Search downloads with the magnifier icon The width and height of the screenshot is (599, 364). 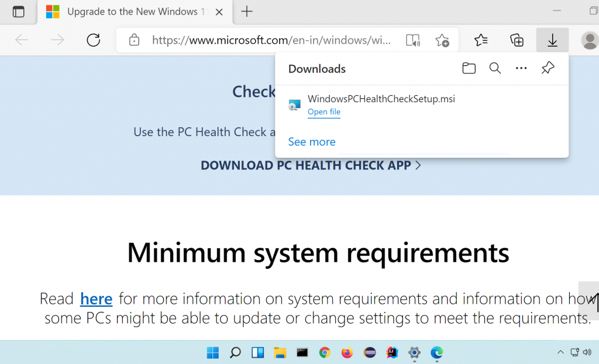(x=495, y=68)
